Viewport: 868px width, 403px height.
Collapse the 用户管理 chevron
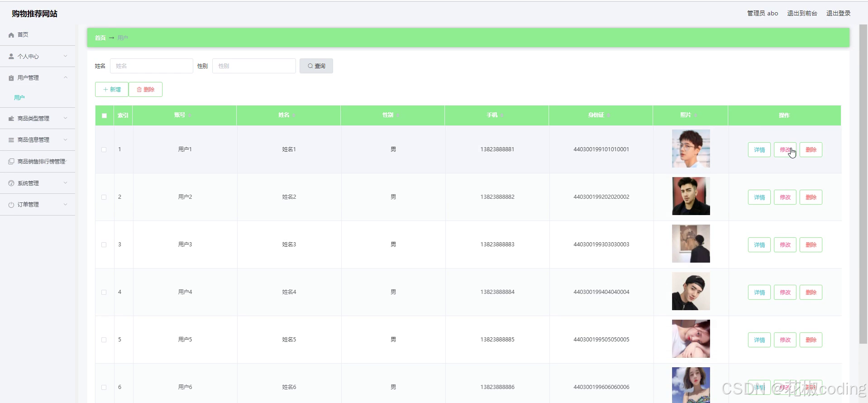click(66, 77)
